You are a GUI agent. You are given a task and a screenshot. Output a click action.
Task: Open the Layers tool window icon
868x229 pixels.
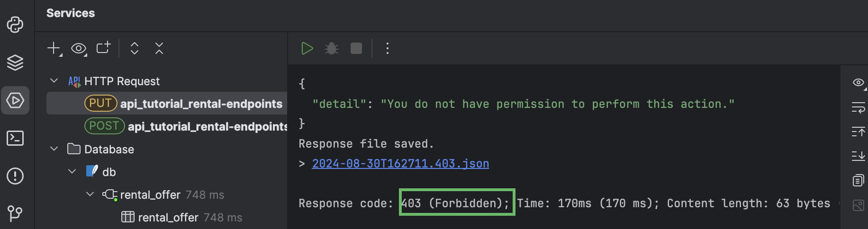15,62
